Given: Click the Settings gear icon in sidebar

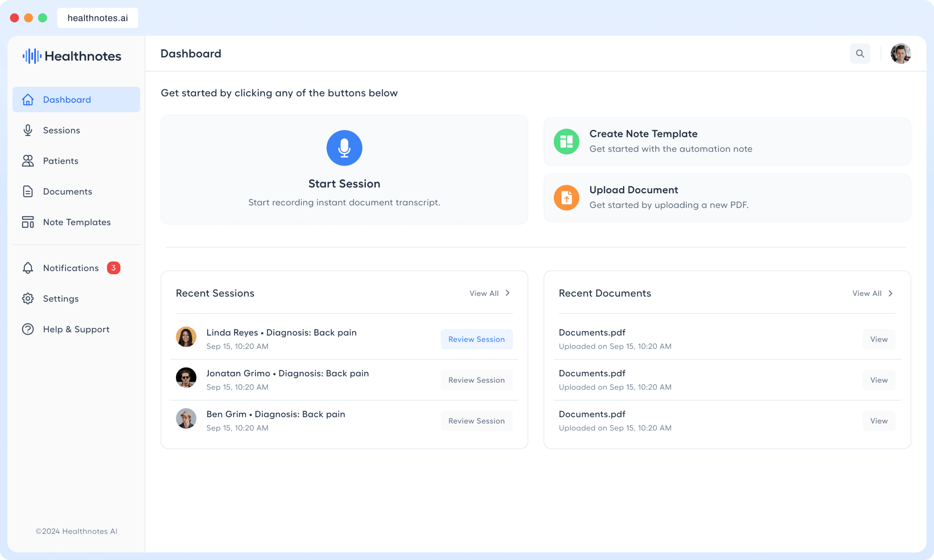Looking at the screenshot, I should click(28, 299).
